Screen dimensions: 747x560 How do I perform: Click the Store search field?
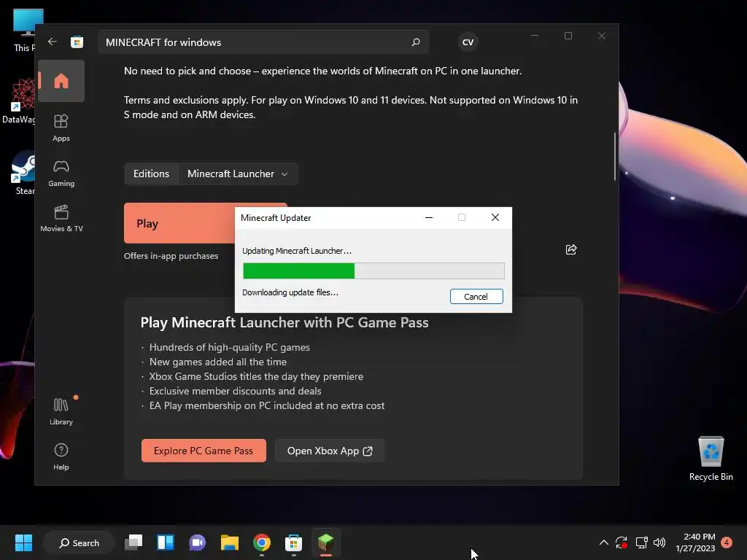pos(263,42)
